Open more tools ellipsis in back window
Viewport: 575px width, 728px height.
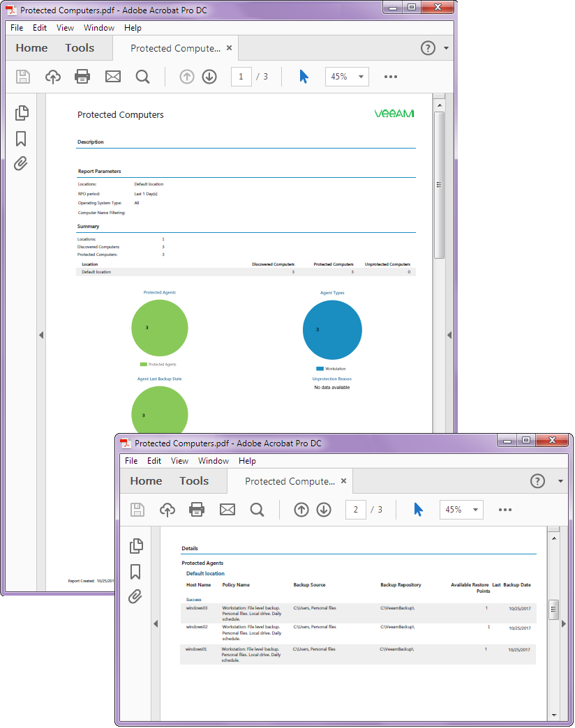coord(391,77)
